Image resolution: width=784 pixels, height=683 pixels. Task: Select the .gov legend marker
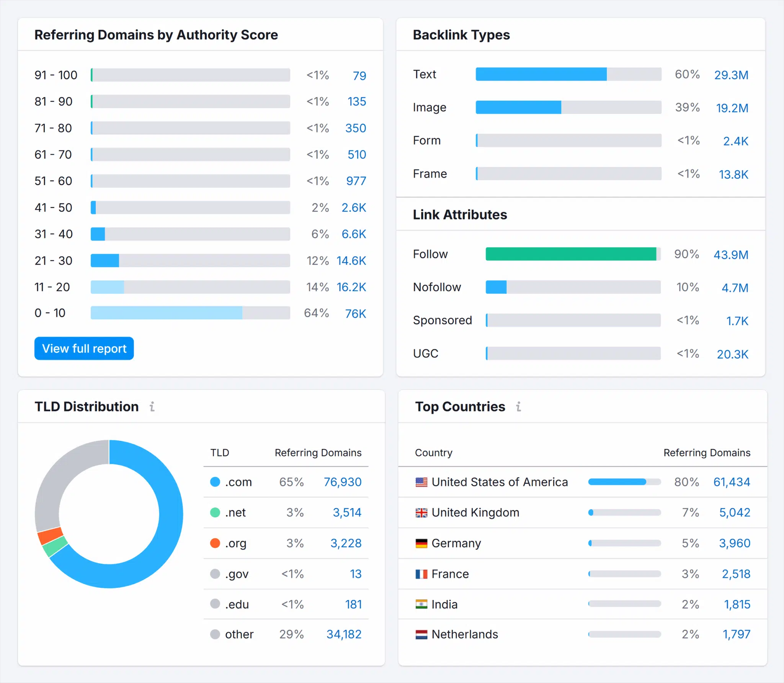point(215,574)
